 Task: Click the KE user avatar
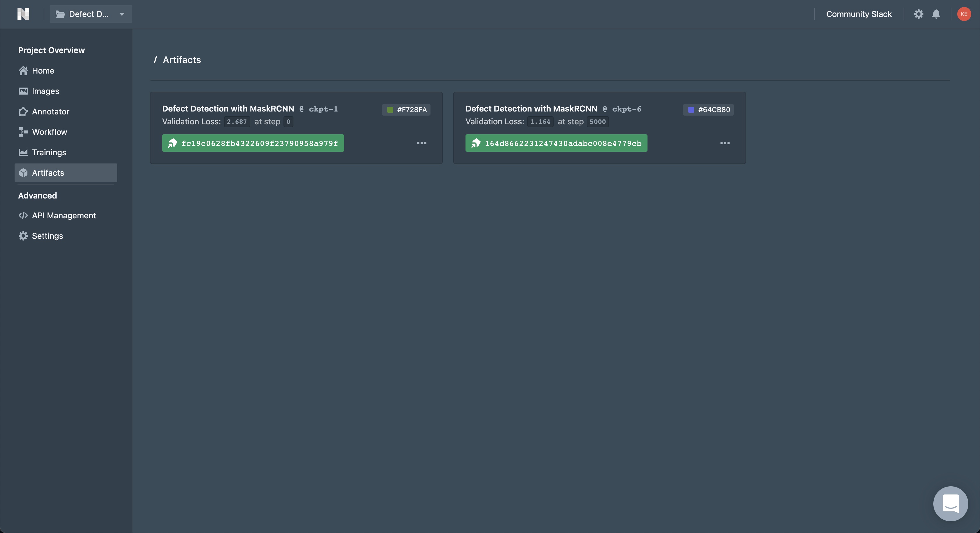click(964, 14)
